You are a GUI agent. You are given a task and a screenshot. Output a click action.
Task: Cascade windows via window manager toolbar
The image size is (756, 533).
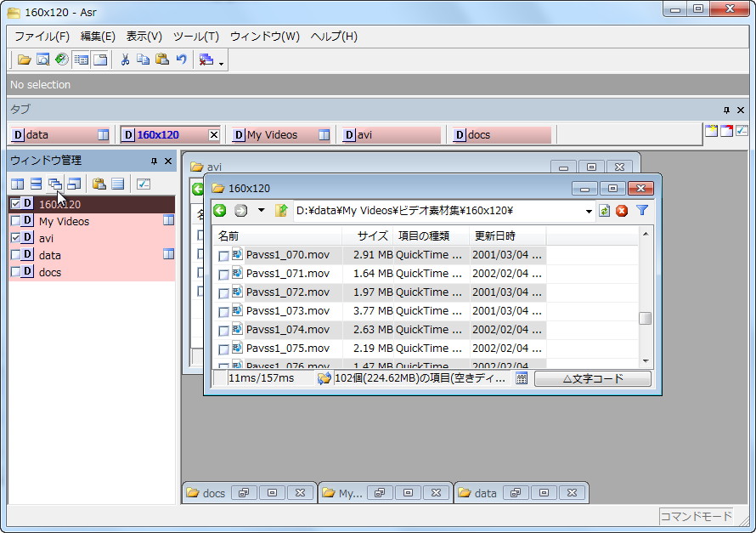point(55,184)
